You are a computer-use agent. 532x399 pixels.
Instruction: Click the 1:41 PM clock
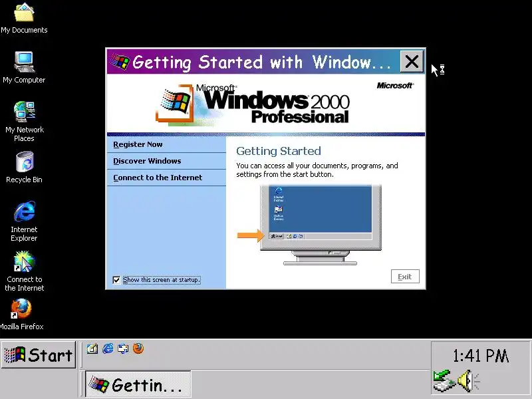point(480,356)
